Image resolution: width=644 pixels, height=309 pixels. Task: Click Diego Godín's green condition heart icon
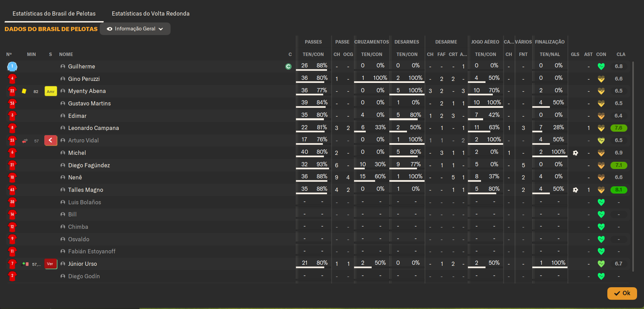[x=601, y=276]
